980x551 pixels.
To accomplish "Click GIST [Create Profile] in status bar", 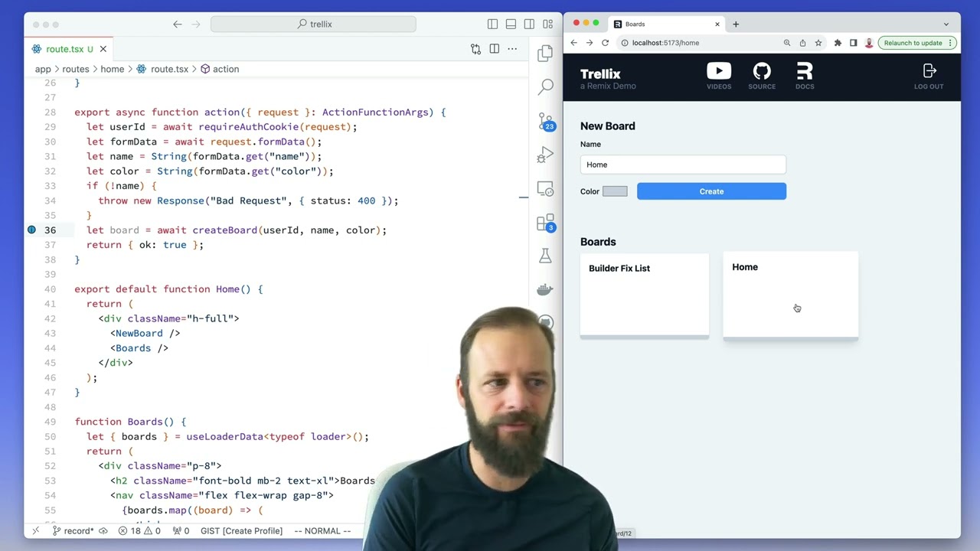I will [241, 530].
